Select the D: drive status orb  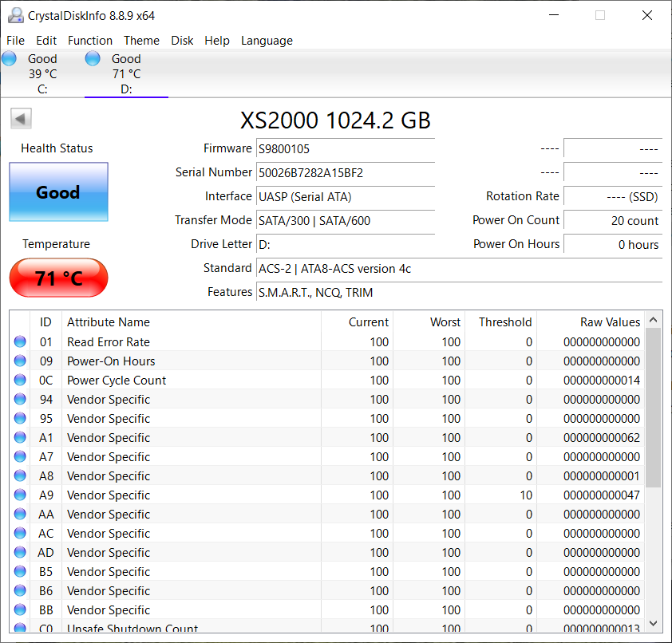click(93, 58)
